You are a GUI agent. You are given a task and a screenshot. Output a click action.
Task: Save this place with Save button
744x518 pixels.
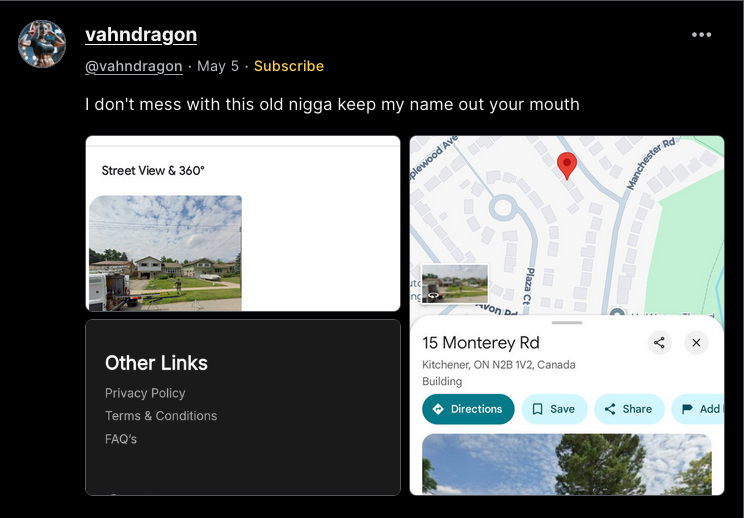click(x=554, y=409)
